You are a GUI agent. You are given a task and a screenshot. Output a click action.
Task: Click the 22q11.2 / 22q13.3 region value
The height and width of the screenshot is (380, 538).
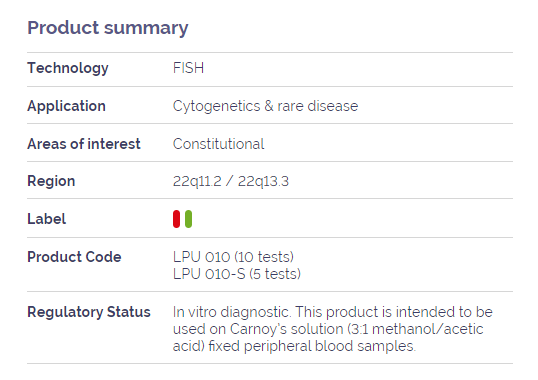[231, 181]
